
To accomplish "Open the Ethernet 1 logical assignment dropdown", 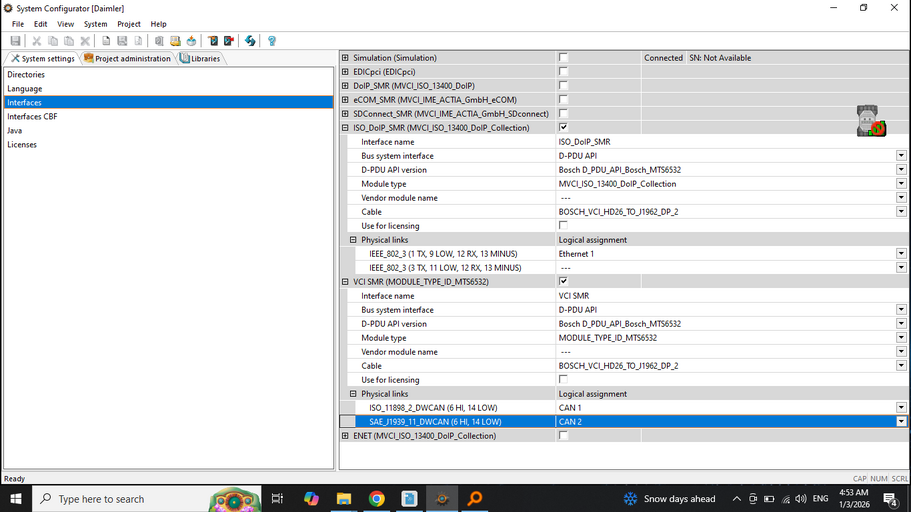I will (x=901, y=253).
